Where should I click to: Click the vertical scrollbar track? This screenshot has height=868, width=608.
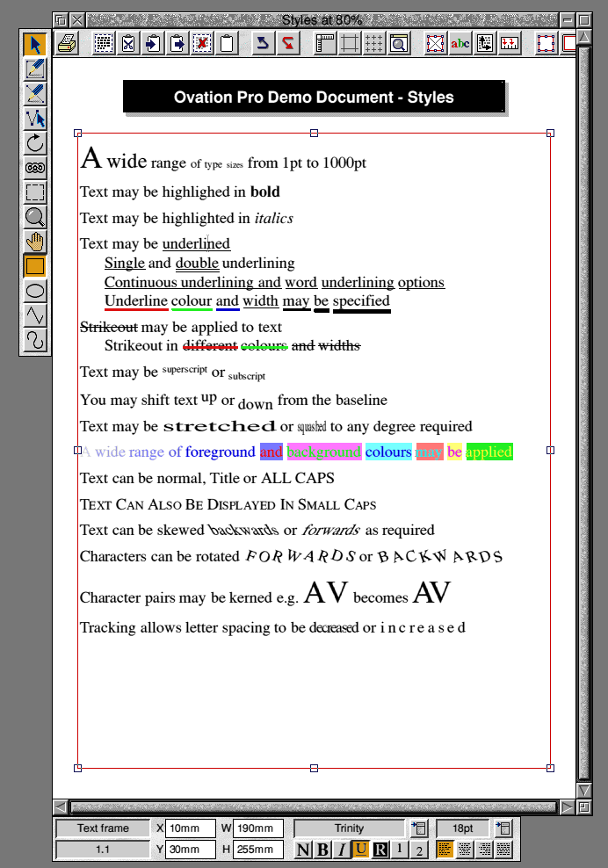click(583, 414)
